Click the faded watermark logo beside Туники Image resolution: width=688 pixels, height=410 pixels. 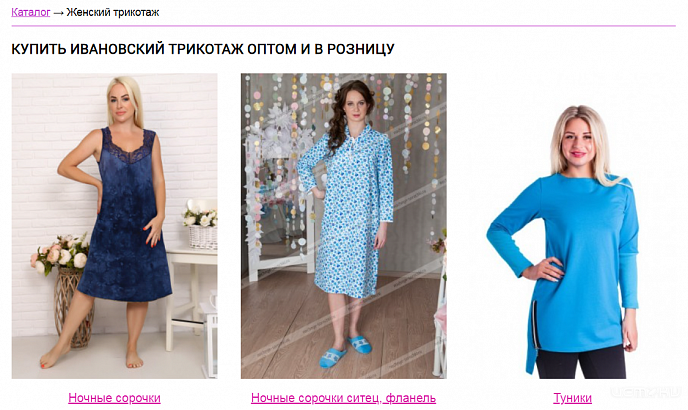pyautogui.click(x=645, y=392)
